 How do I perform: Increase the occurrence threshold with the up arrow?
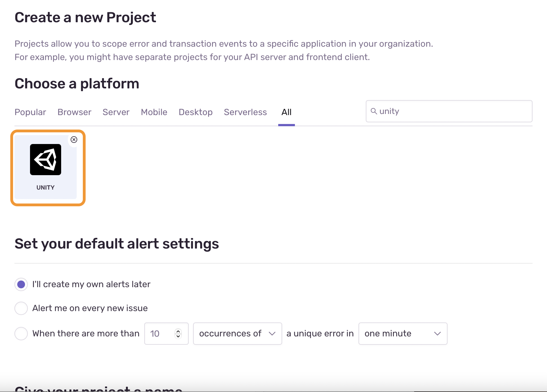coord(178,331)
